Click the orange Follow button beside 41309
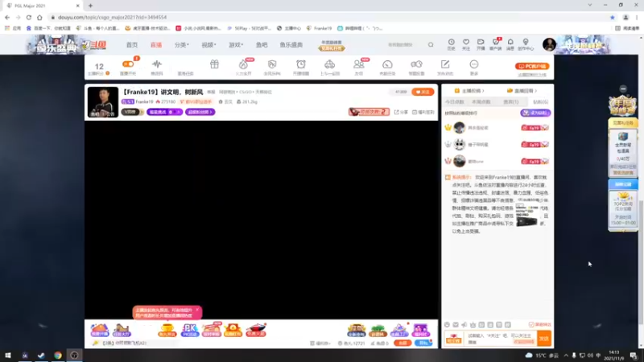This screenshot has height=362, width=644. pos(423,92)
